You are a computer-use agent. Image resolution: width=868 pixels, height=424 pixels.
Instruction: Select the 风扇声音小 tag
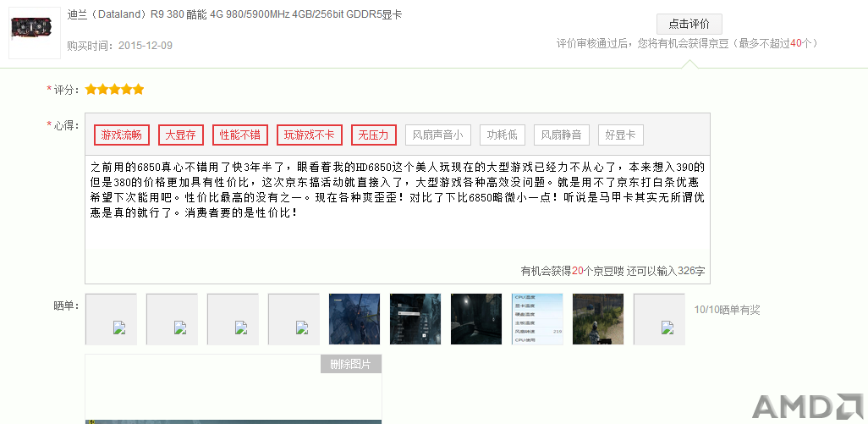pyautogui.click(x=438, y=135)
